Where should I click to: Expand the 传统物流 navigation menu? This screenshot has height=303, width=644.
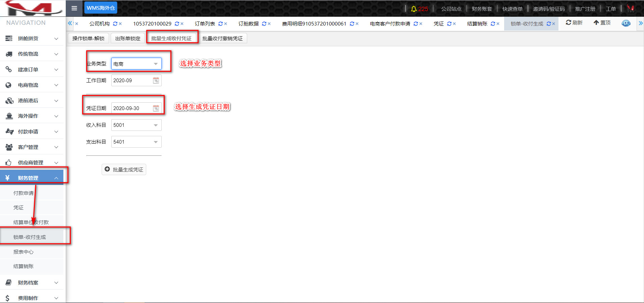pos(32,54)
